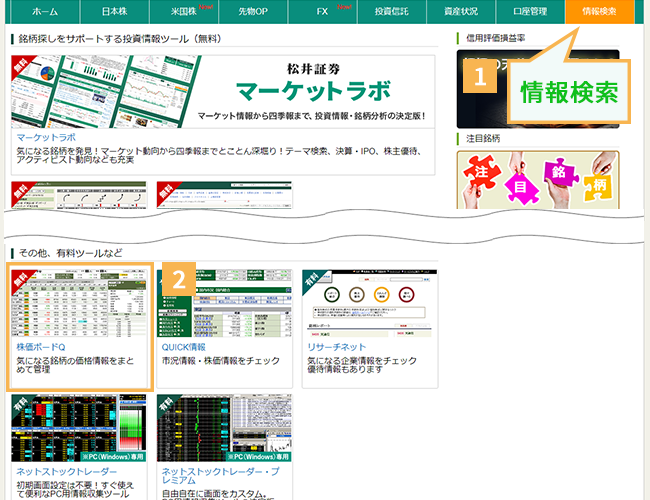Open the QUICK情報 link
This screenshot has width=650, height=500.
184,347
